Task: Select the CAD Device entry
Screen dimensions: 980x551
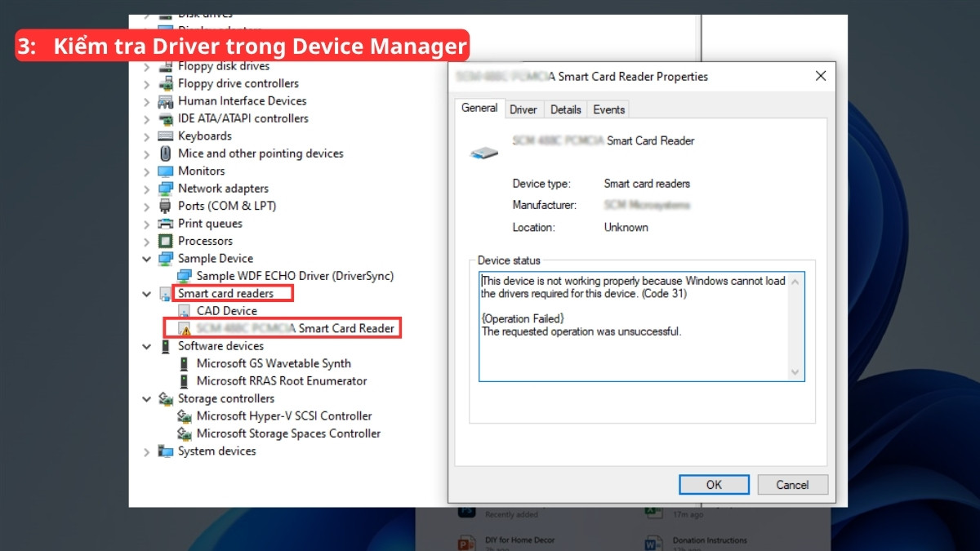Action: 227,311
